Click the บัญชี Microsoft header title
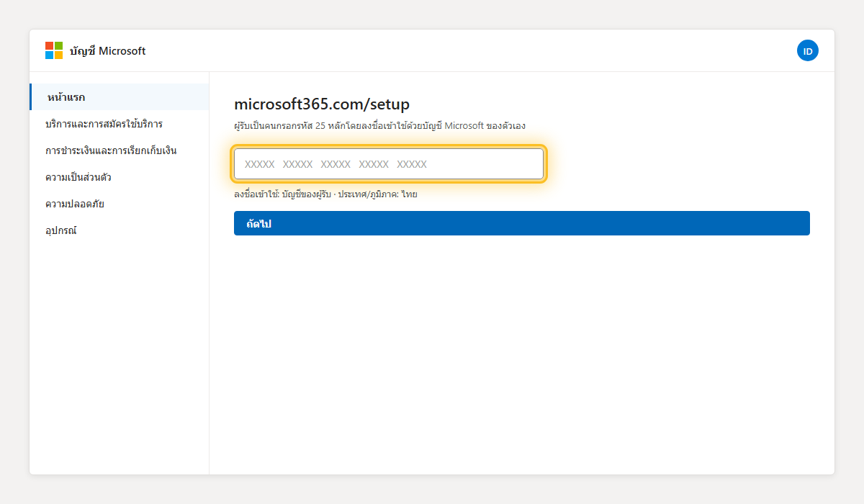 click(x=108, y=51)
